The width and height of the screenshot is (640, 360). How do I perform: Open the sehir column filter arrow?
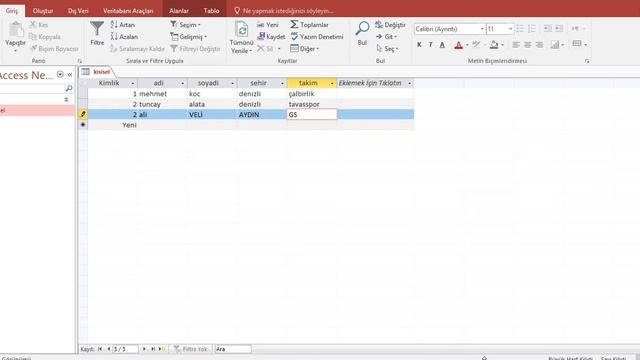tap(282, 83)
